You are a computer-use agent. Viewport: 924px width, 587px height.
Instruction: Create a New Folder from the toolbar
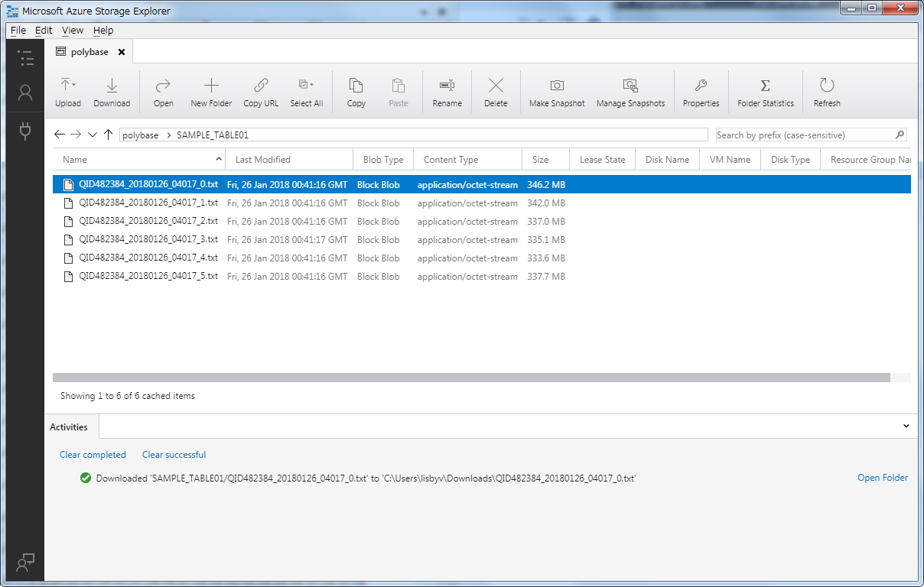(x=211, y=86)
